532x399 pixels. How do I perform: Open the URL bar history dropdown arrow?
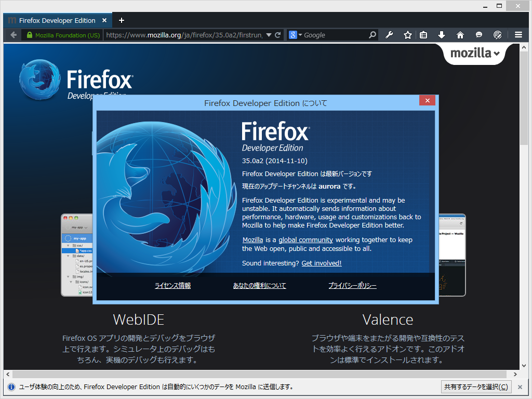pos(269,35)
